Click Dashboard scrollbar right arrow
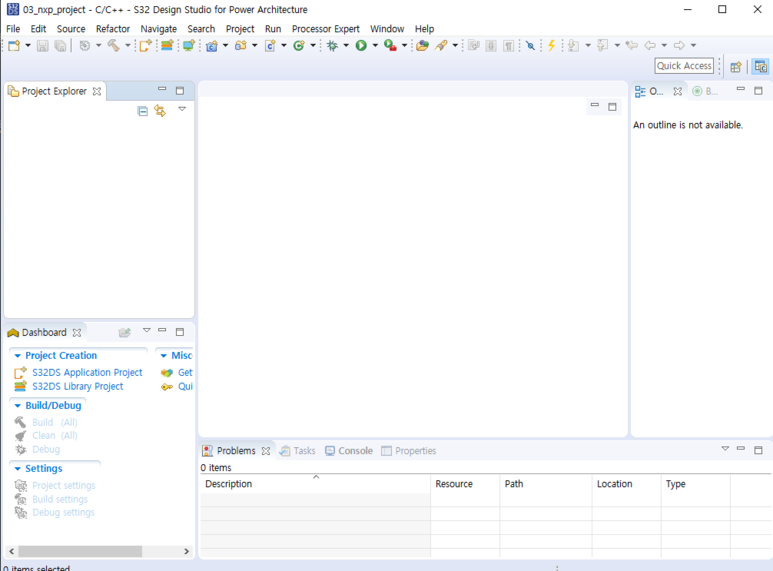 186,551
